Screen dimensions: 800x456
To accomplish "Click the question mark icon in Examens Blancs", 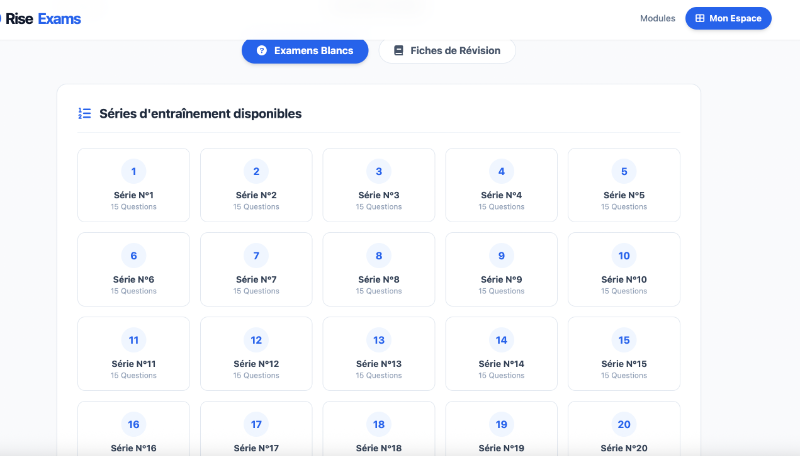I will [x=262, y=51].
